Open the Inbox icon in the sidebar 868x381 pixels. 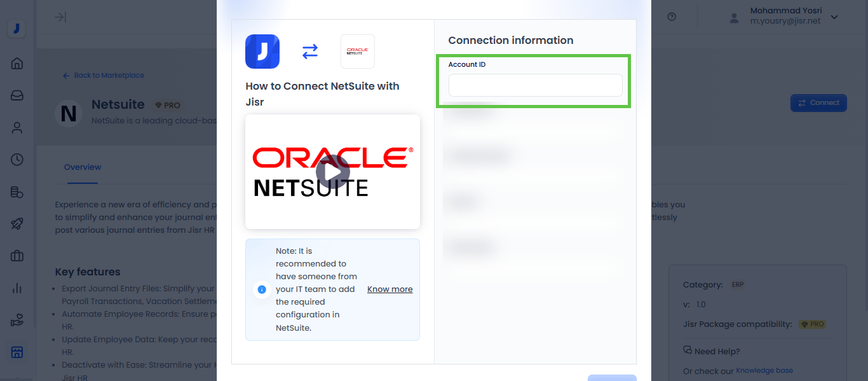click(17, 95)
